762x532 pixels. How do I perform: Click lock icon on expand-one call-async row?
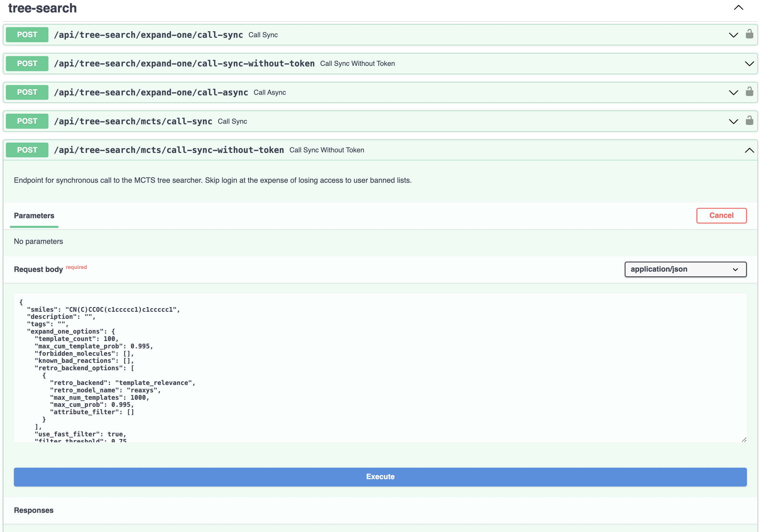tap(749, 92)
